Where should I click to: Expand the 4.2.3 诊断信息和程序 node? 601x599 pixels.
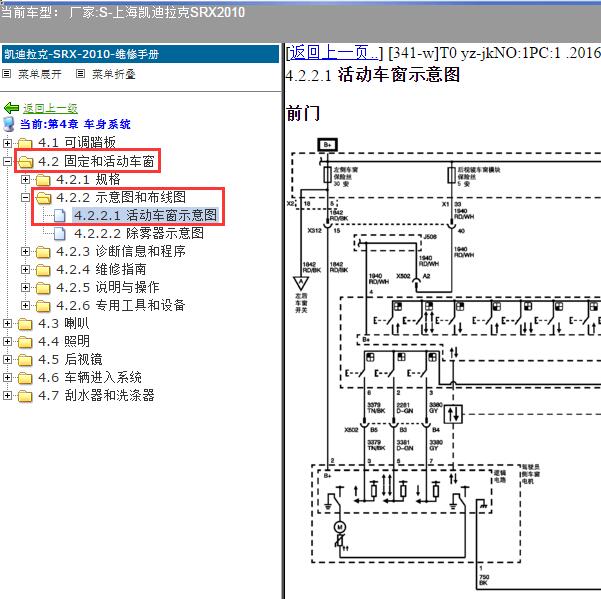[x=25, y=251]
